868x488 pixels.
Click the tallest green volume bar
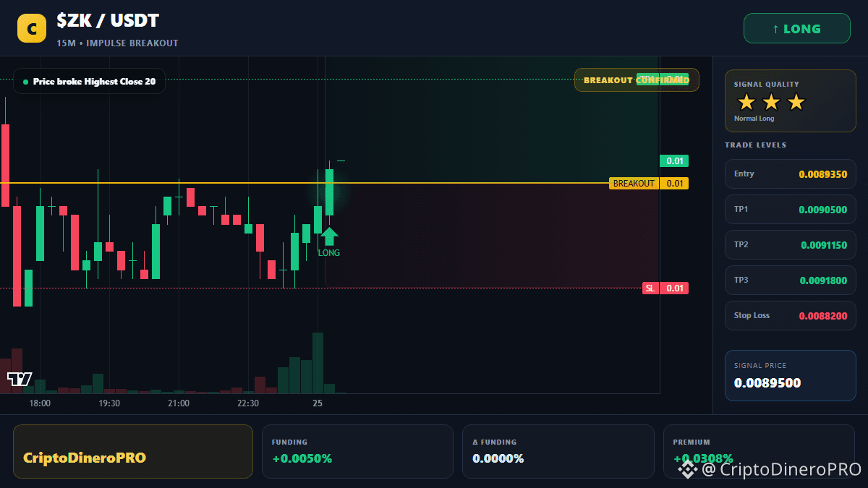point(318,363)
